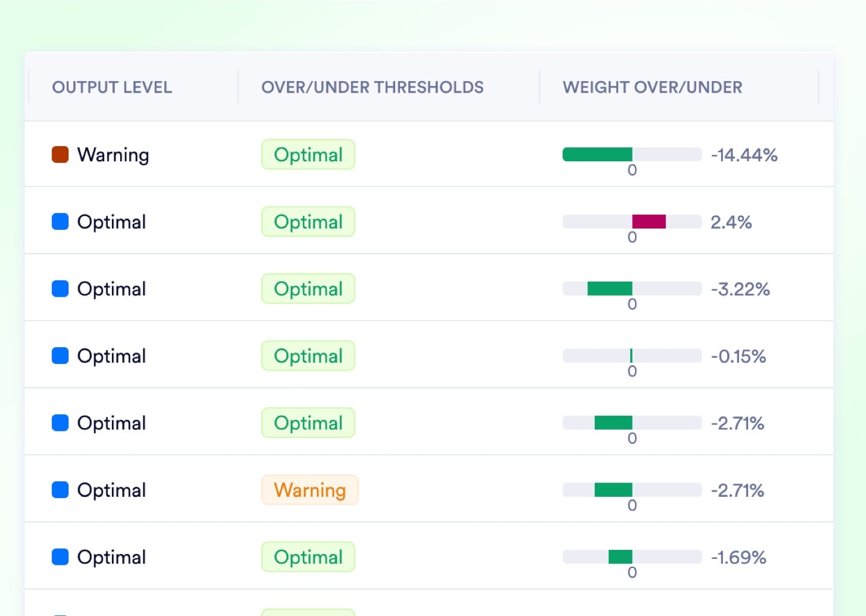This screenshot has height=616, width=866.
Task: Click the magenta bar for 2.4%
Action: tap(649, 222)
